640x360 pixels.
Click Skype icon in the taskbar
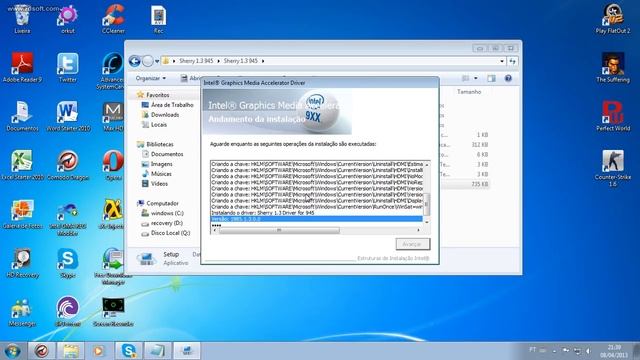(129, 351)
